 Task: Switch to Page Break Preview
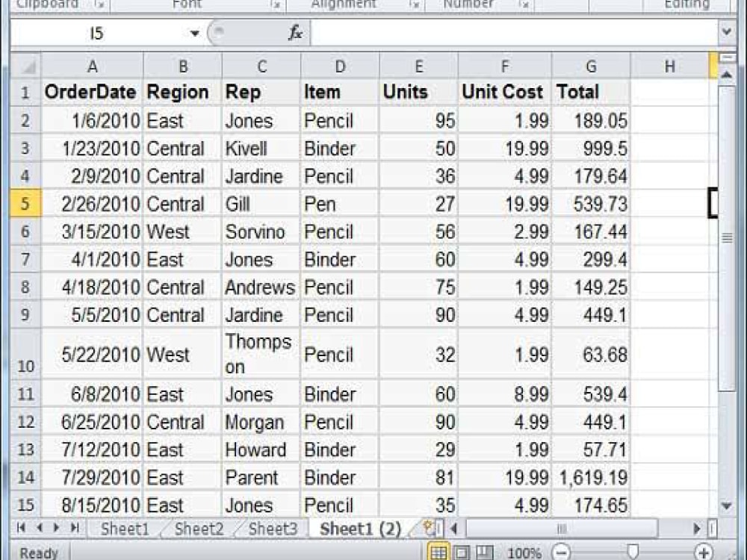click(x=485, y=553)
